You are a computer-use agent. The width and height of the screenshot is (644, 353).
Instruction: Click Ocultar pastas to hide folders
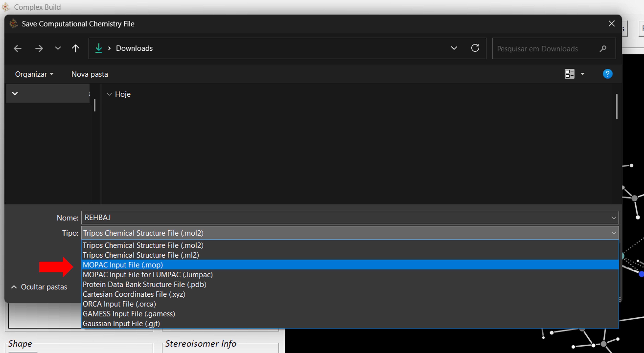(39, 287)
